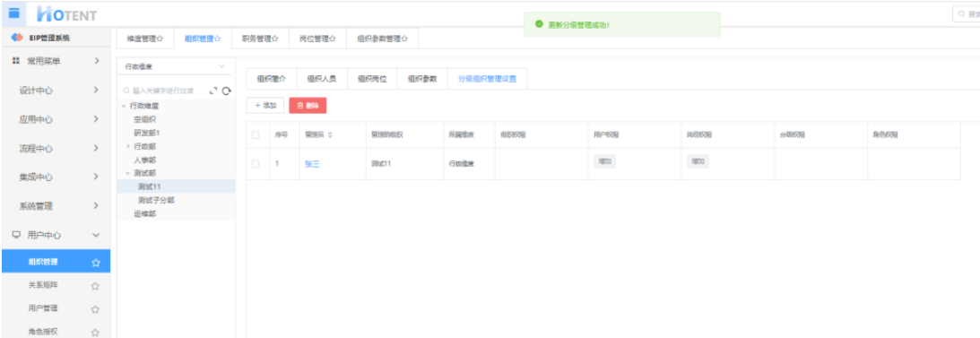Focus the tree keyword filter input field
Screen dimensions: 980x338
[x=164, y=91]
